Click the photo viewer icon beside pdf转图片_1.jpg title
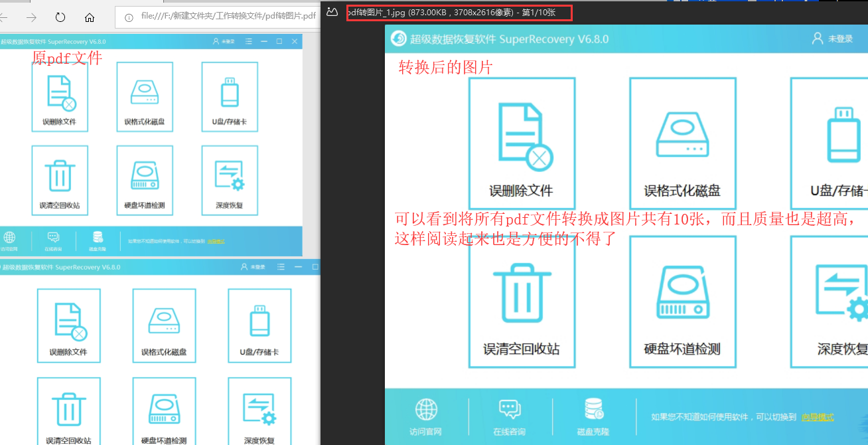868x445 pixels. [x=332, y=12]
